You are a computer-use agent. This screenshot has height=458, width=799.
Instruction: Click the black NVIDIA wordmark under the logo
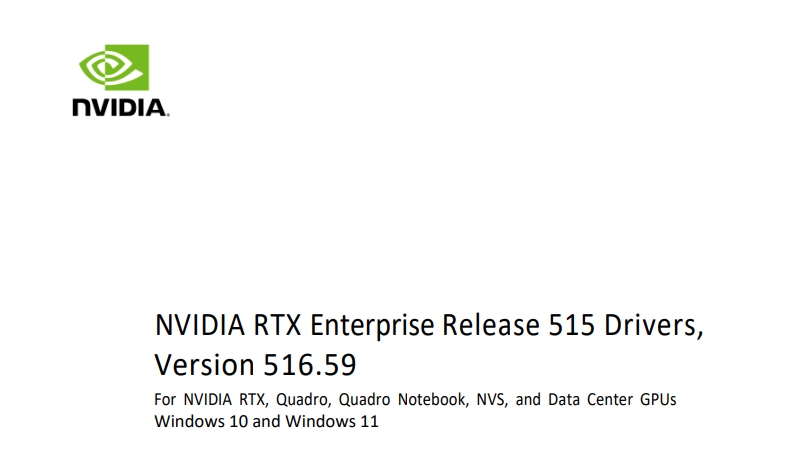tap(121, 107)
